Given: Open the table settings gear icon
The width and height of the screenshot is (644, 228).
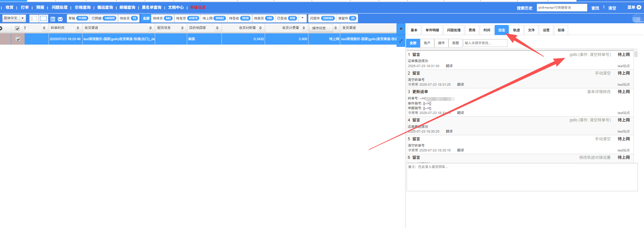Looking at the screenshot, I should [x=1, y=28].
